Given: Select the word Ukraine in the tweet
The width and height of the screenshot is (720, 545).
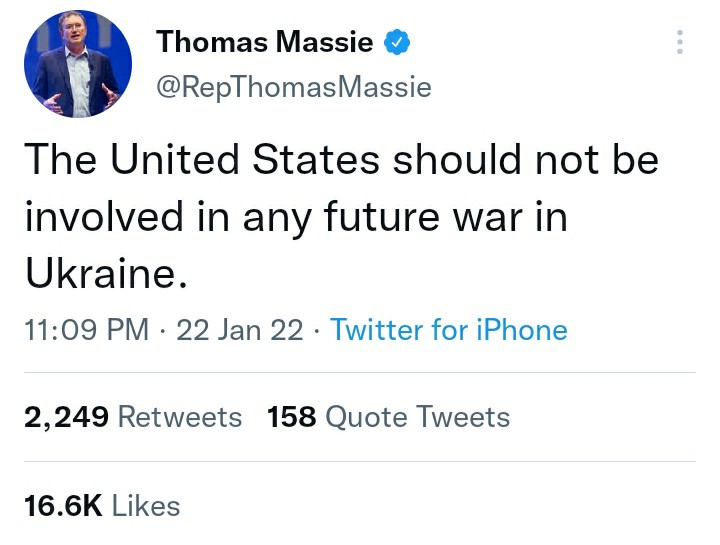Looking at the screenshot, I should pos(101,273).
